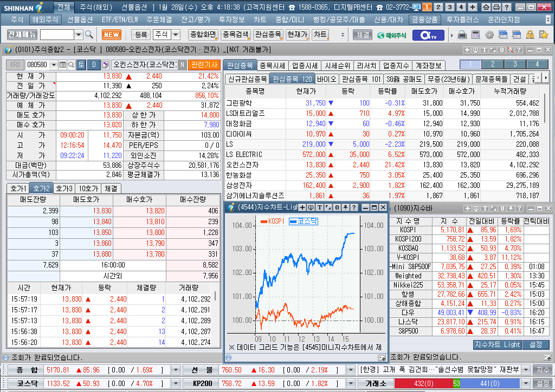
Task: Click red sell bar 432(0) in 거래소
Action: coord(423,383)
